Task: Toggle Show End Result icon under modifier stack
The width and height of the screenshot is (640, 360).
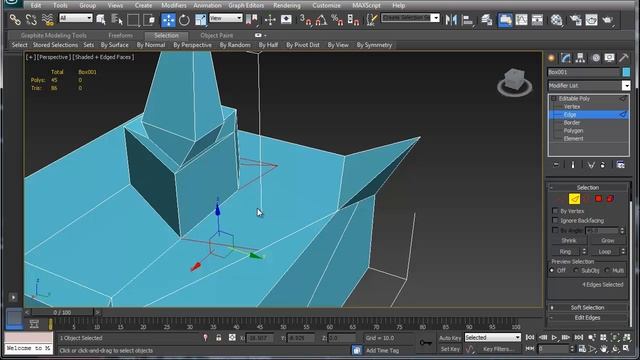Action: coord(572,165)
